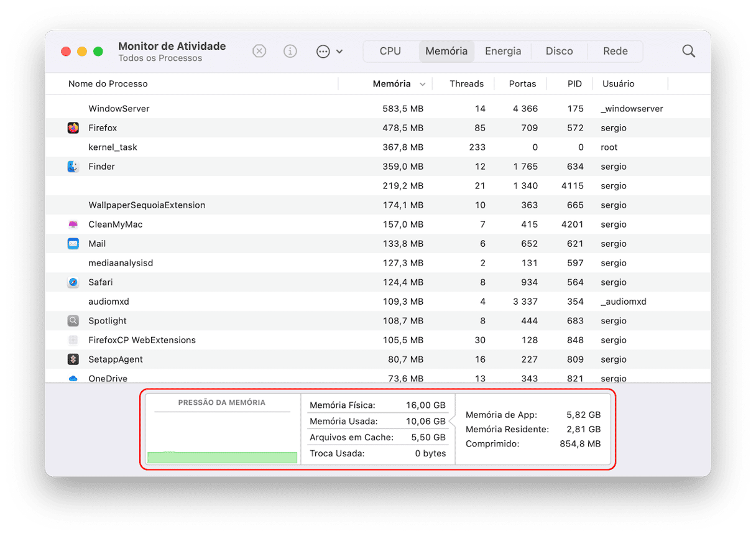The width and height of the screenshot is (756, 536).
Task: Switch to the CPU tab
Action: [390, 52]
